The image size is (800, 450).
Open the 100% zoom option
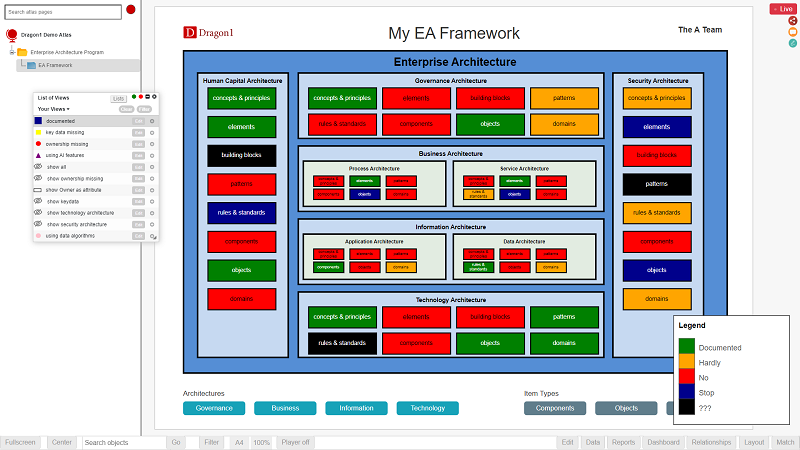coord(261,442)
